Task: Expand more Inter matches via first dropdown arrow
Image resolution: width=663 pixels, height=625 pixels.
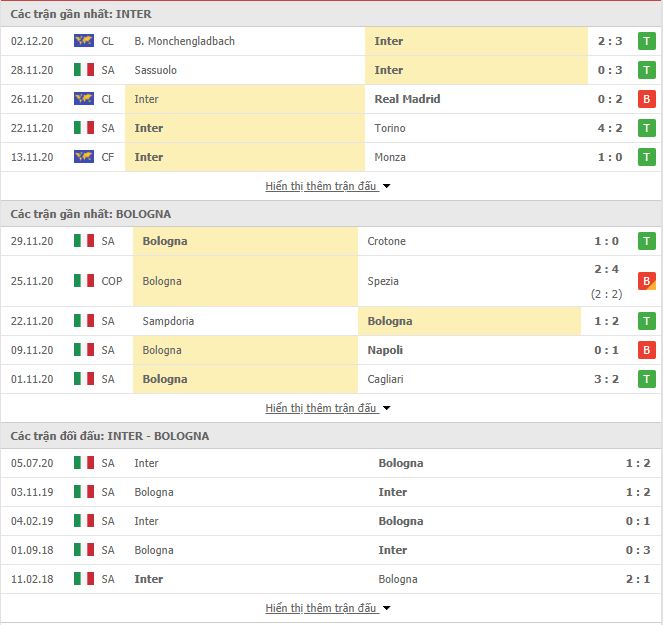Action: click(386, 186)
